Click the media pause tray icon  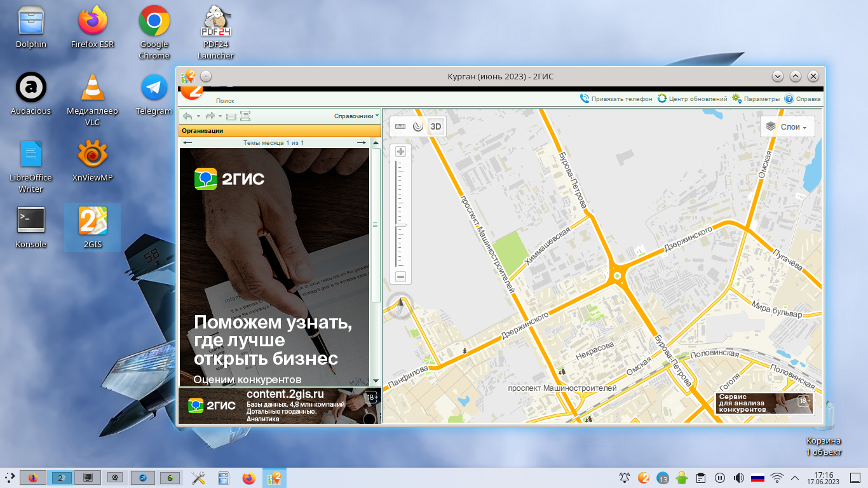[719, 478]
